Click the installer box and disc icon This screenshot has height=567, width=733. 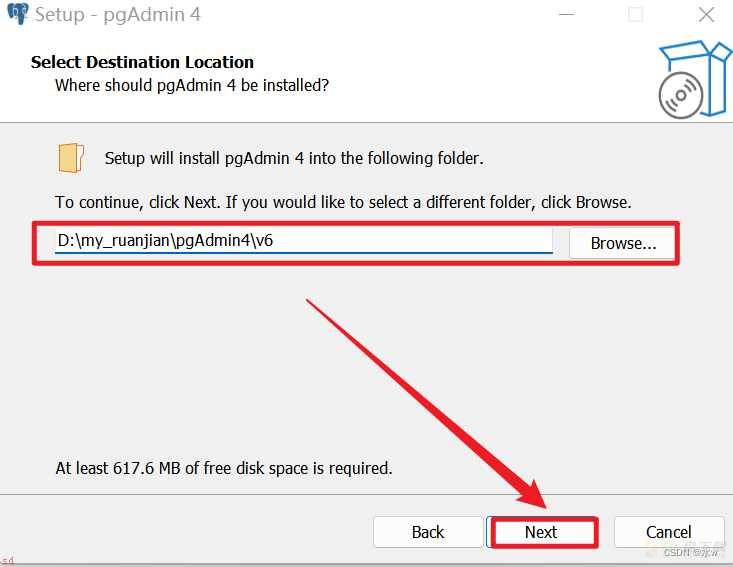click(695, 79)
